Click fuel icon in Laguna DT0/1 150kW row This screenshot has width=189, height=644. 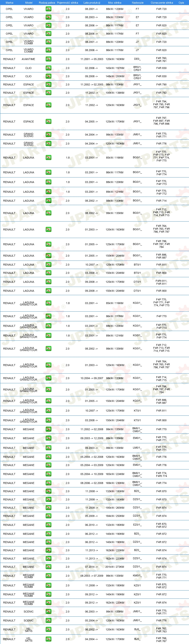coord(48,291)
